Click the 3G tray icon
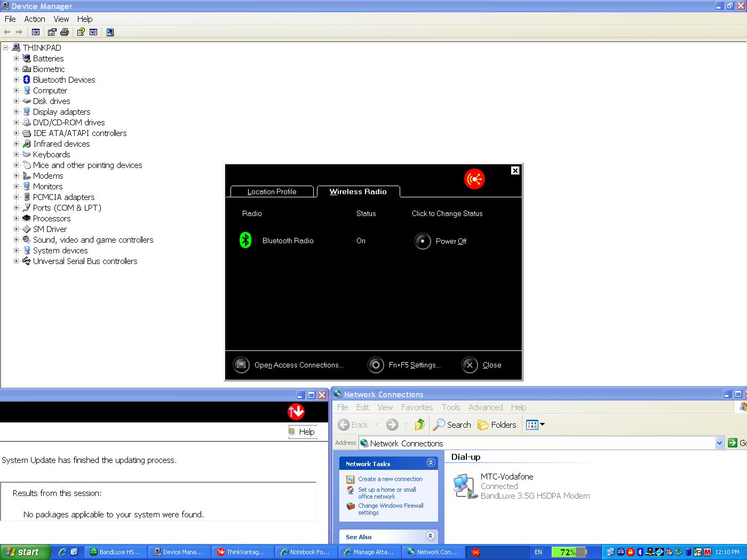747x560 pixels. tap(621, 552)
